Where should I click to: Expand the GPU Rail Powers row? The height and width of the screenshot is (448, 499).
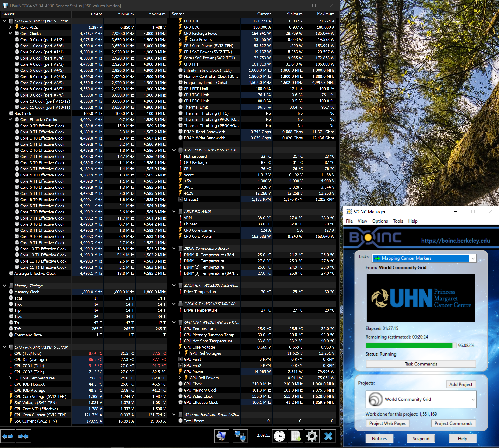(x=180, y=378)
